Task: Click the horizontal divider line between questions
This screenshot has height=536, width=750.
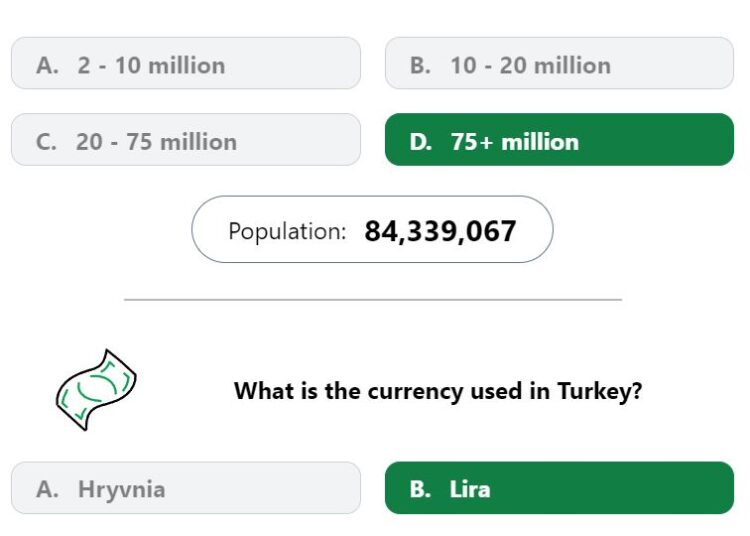Action: click(373, 300)
